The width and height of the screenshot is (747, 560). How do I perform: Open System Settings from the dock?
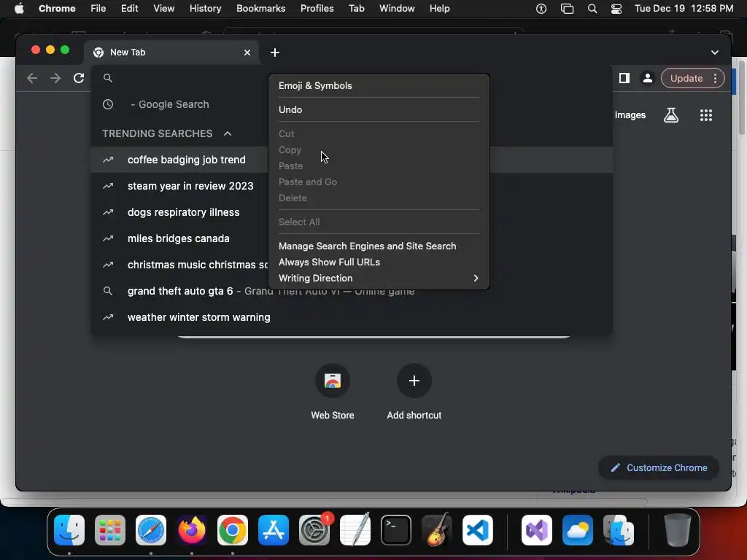click(x=314, y=530)
